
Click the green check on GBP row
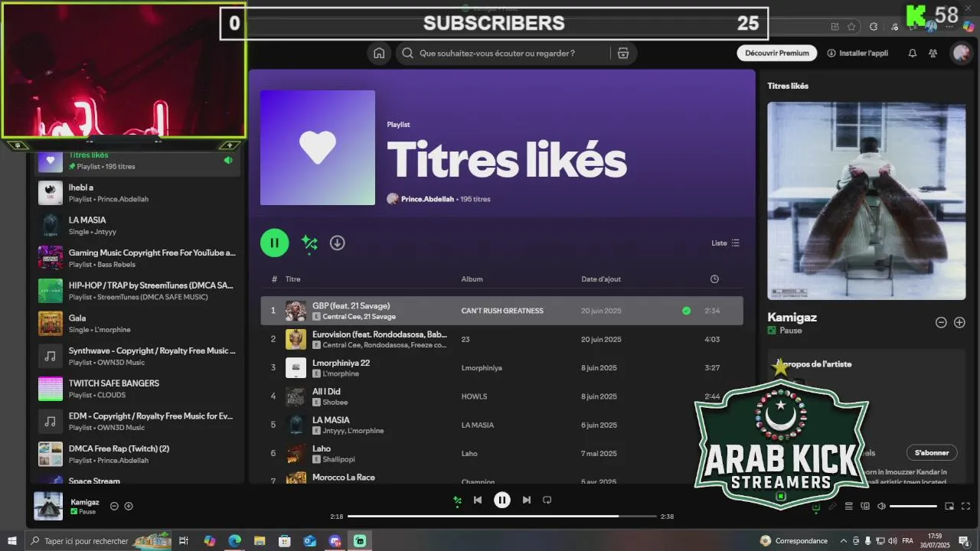pos(686,311)
